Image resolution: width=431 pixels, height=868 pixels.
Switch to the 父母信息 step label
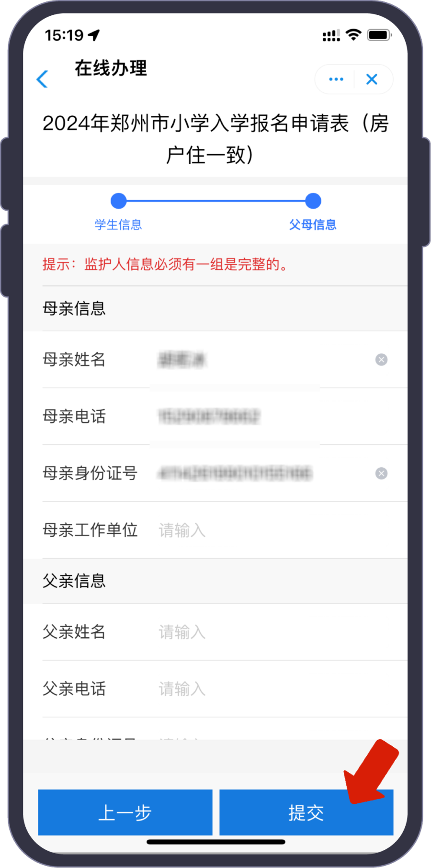tap(313, 225)
